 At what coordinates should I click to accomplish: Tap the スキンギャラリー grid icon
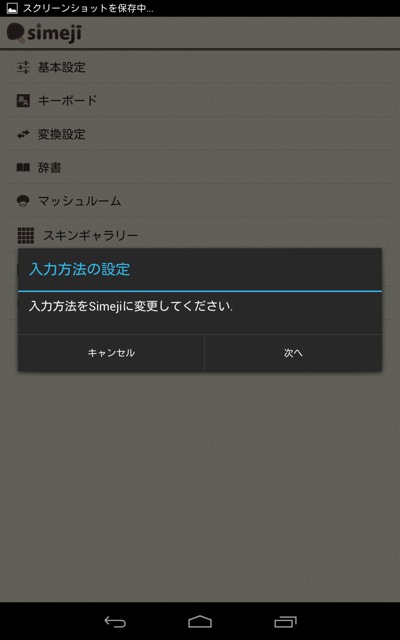(x=26, y=235)
